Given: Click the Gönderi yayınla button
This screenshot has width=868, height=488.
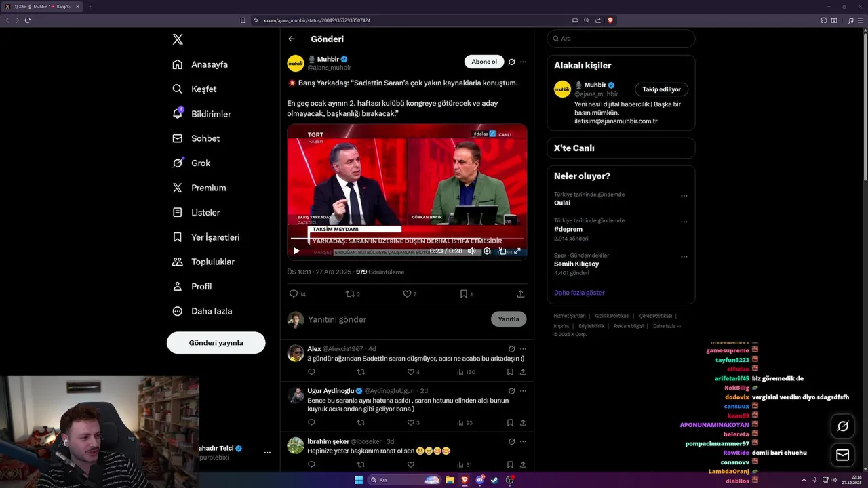Looking at the screenshot, I should [216, 342].
